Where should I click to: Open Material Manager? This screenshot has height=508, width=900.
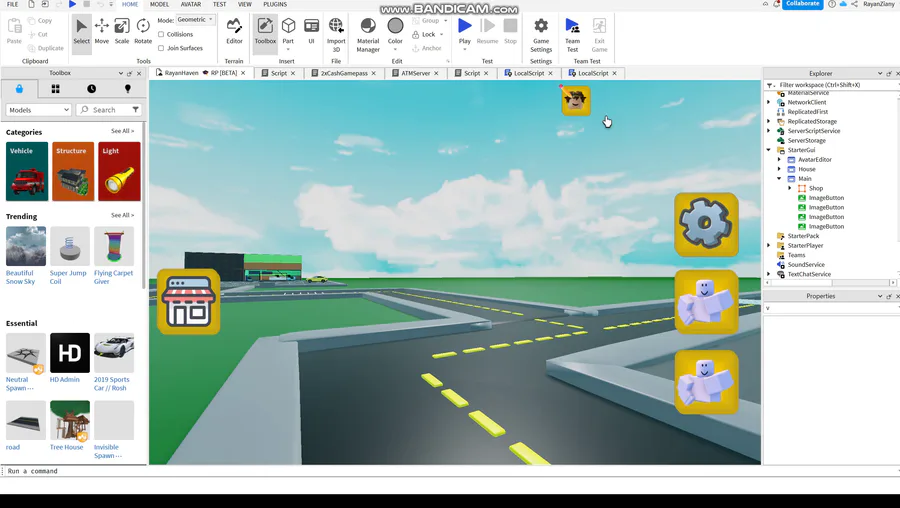point(368,36)
